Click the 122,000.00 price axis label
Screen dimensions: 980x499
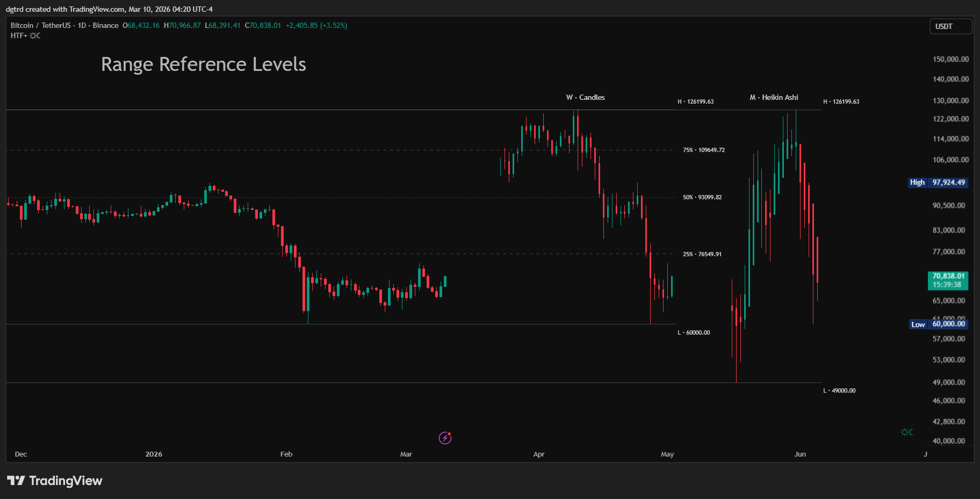950,119
